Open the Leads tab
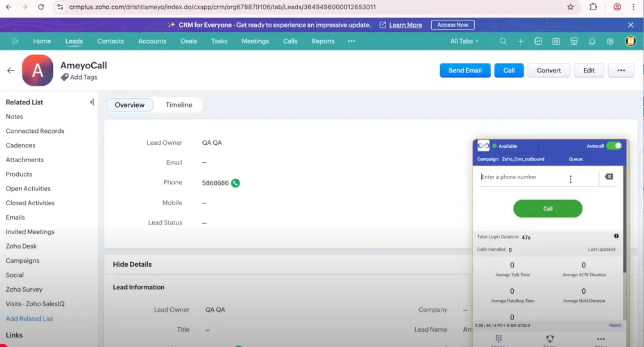This screenshot has height=347, width=644. coord(74,41)
